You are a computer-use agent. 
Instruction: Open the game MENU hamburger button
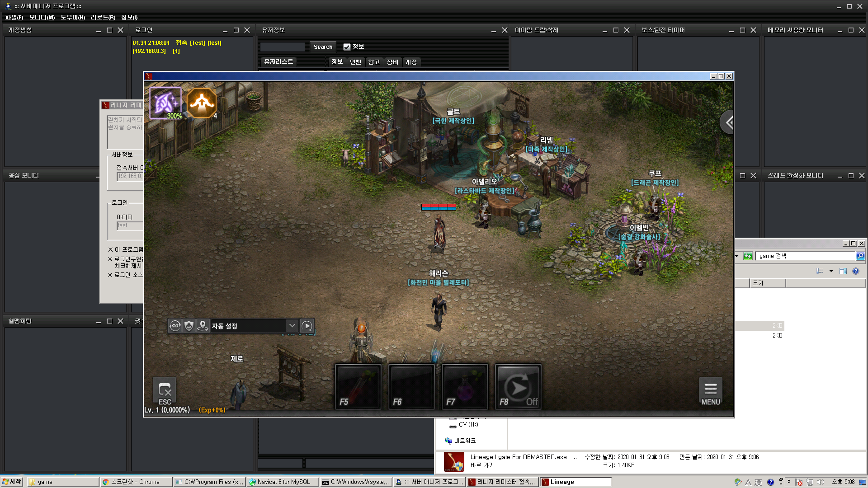[x=711, y=391]
